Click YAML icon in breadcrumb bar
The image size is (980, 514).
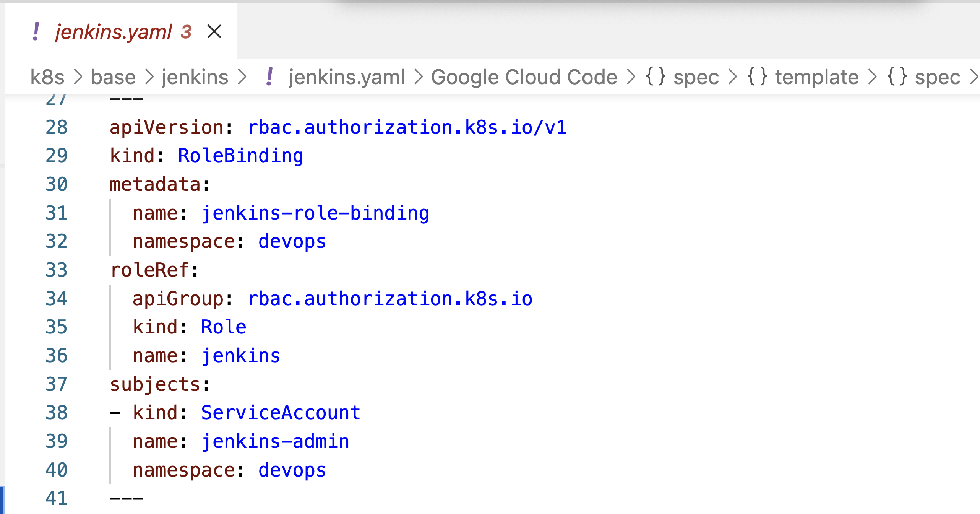pos(269,76)
